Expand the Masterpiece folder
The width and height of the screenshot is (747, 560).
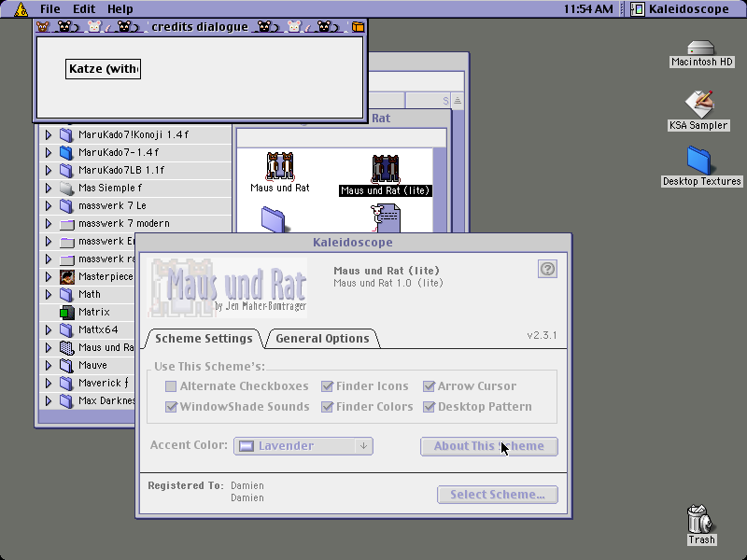[x=49, y=276]
